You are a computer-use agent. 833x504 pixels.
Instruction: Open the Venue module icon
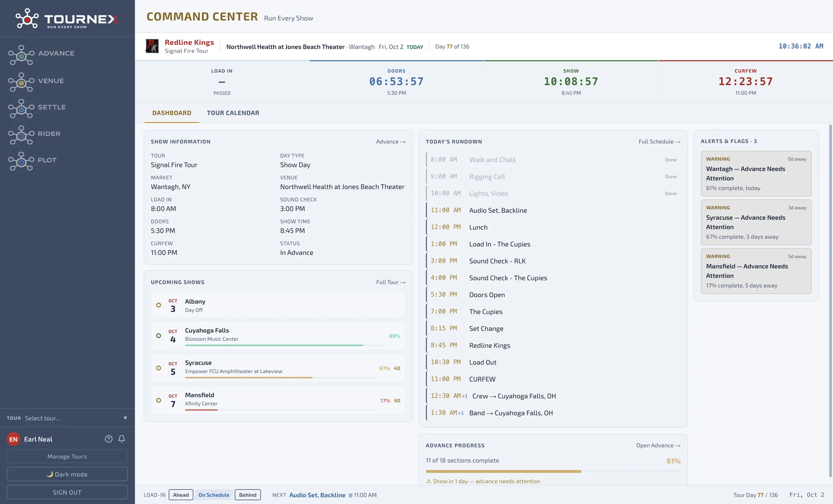click(21, 82)
